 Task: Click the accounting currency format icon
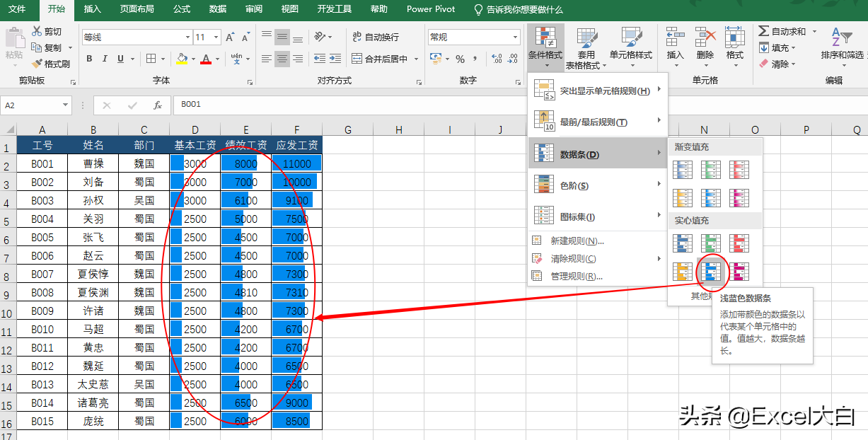(x=437, y=59)
